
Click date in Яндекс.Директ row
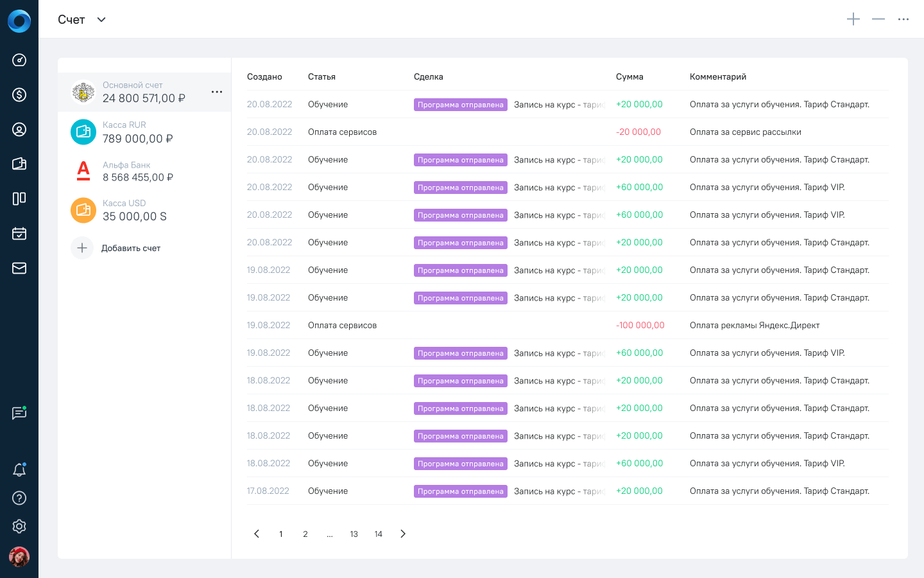click(x=268, y=325)
